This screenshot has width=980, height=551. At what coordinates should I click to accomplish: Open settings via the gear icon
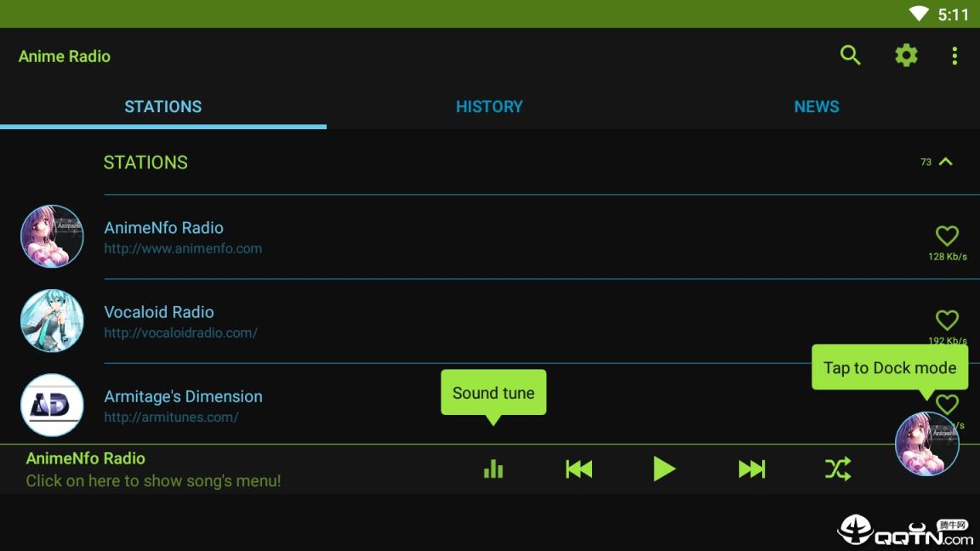906,56
